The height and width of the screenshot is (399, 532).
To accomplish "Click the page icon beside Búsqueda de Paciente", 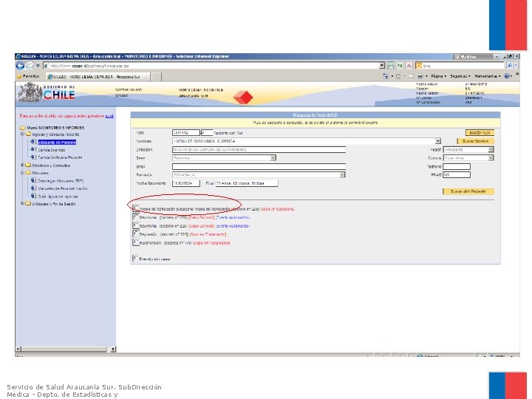I will 33,142.
